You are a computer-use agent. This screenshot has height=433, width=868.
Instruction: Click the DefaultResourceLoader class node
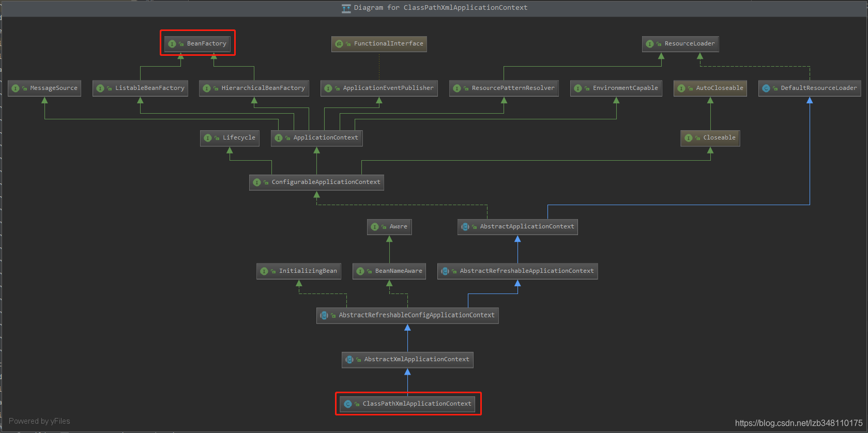coord(810,88)
